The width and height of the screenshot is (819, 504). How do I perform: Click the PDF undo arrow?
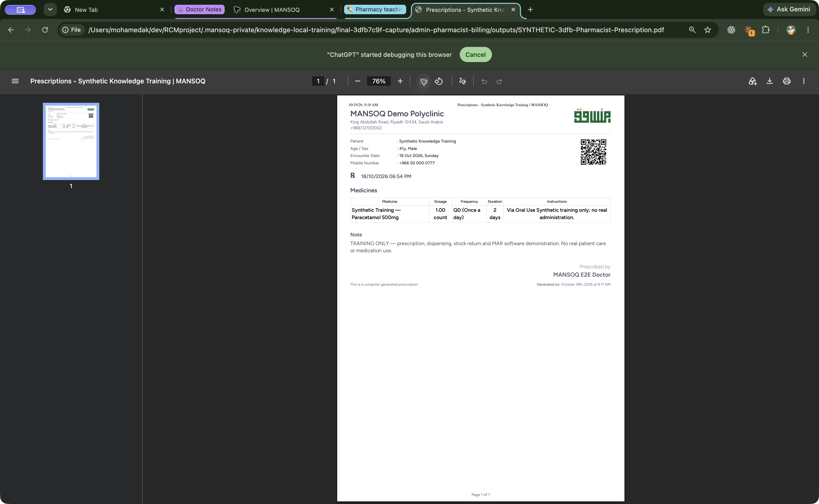[x=484, y=81]
